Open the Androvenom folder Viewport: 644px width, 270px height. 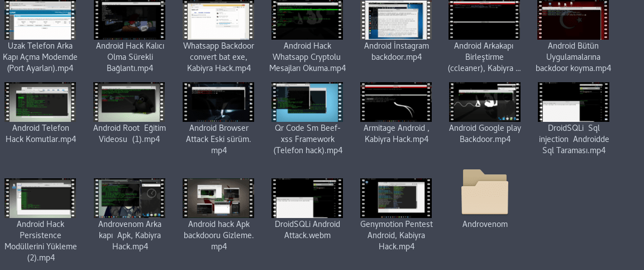485,192
